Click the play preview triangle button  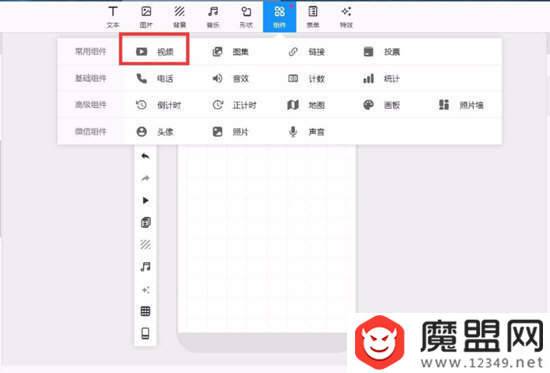[x=145, y=200]
